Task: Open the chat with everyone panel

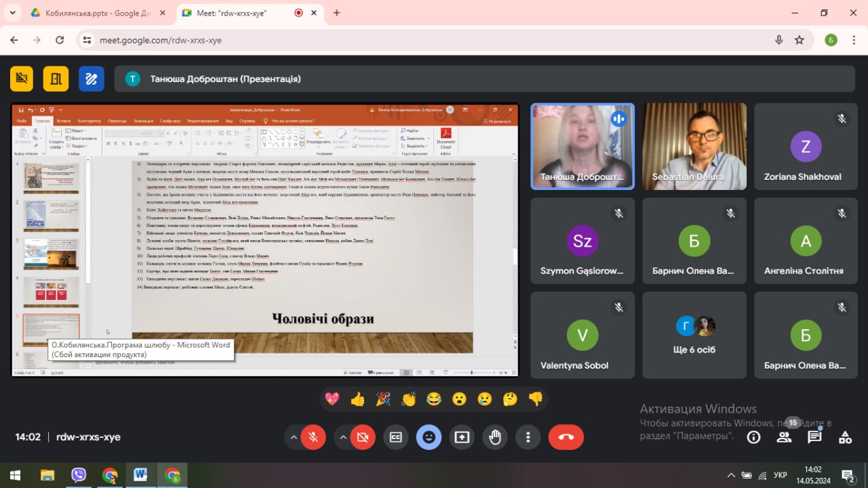Action: [x=814, y=437]
